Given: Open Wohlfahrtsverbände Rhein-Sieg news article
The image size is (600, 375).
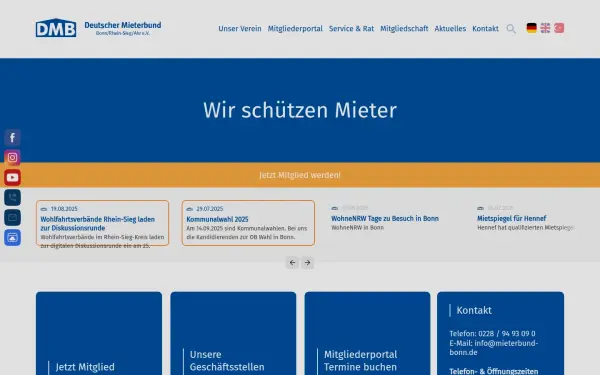Looking at the screenshot, I should 103,223.
